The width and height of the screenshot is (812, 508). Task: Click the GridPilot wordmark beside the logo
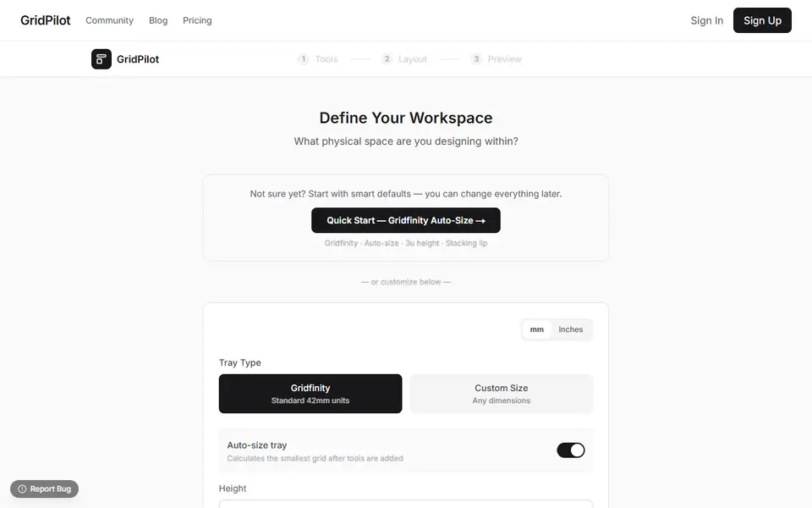tap(138, 59)
